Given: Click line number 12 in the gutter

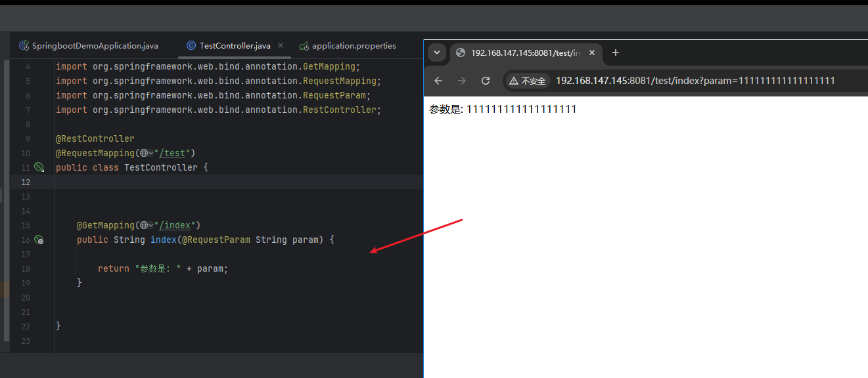Looking at the screenshot, I should click(x=25, y=182).
